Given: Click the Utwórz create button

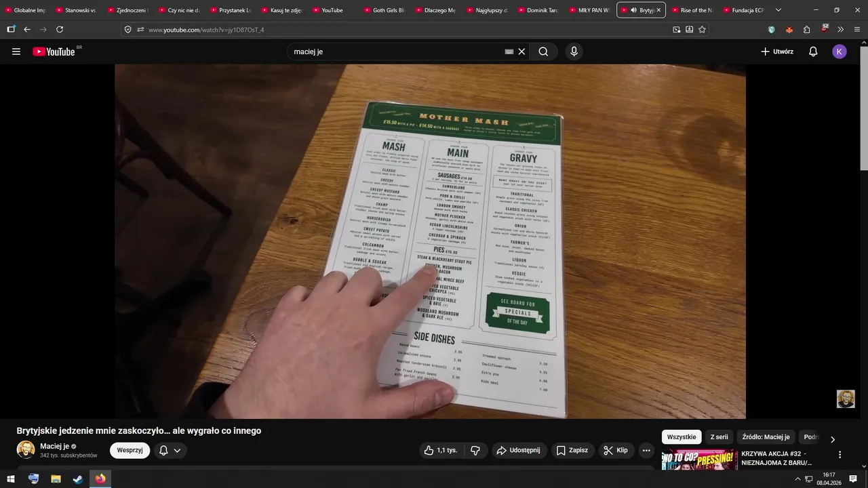Looking at the screenshot, I should click(x=777, y=52).
